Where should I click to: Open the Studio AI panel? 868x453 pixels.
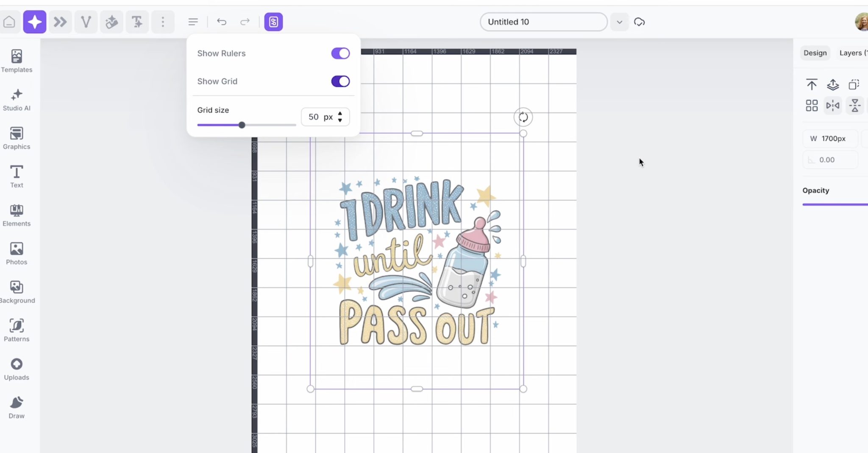[17, 100]
